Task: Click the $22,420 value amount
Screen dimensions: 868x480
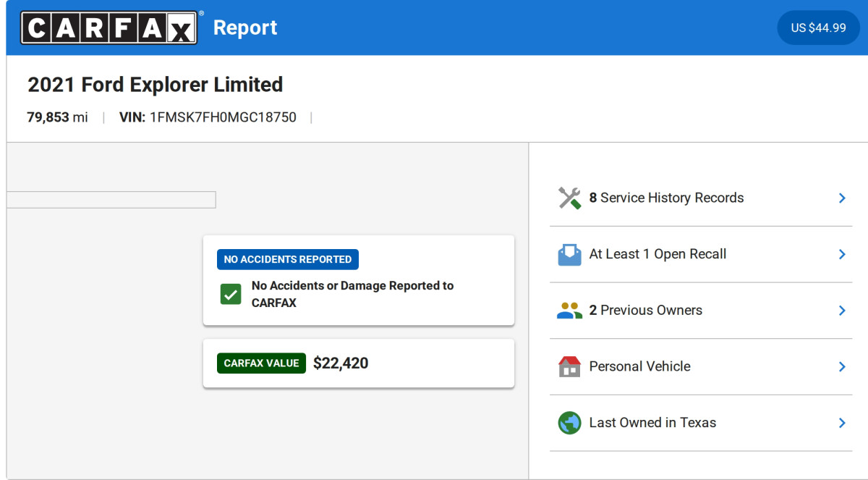Action: click(341, 363)
